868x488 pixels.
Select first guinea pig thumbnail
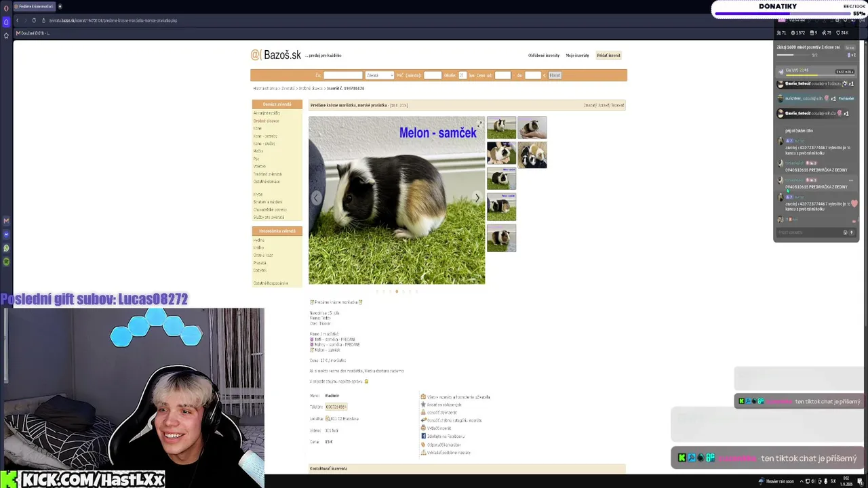click(x=501, y=127)
